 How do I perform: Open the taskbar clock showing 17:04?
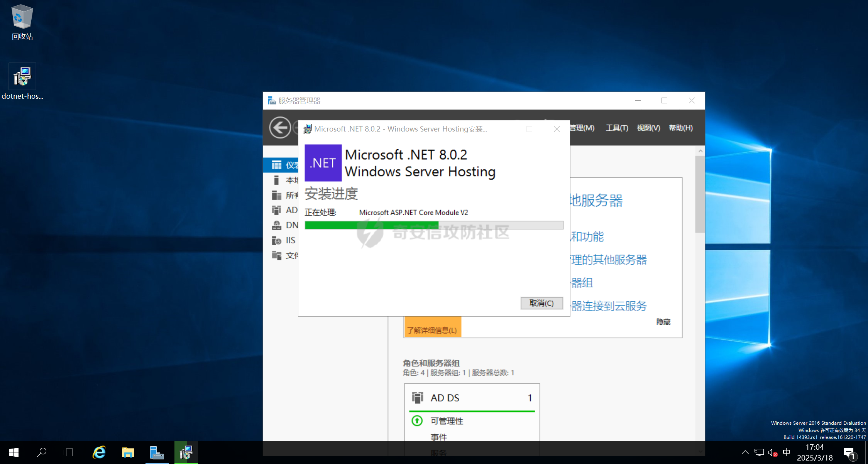(x=815, y=452)
